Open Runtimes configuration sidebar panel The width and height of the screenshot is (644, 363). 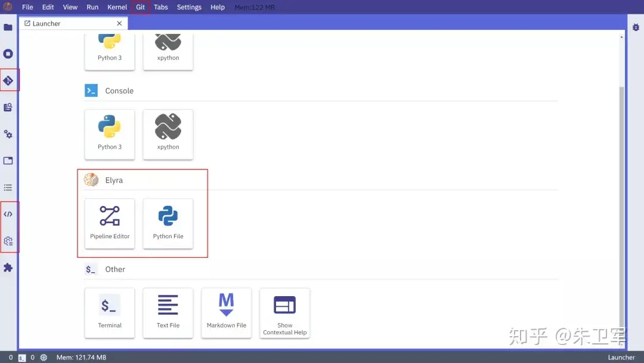coord(8,241)
